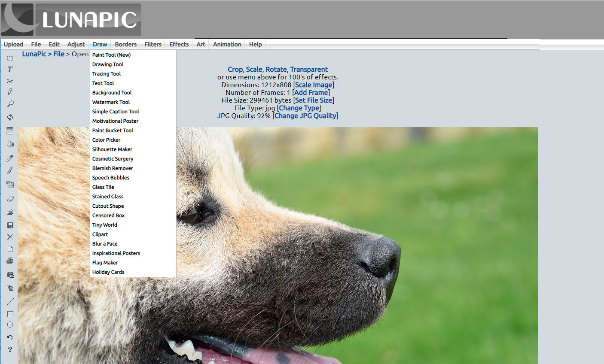The height and width of the screenshot is (364, 604).
Task: Click the gradient fill swatch icon
Action: coord(10,131)
